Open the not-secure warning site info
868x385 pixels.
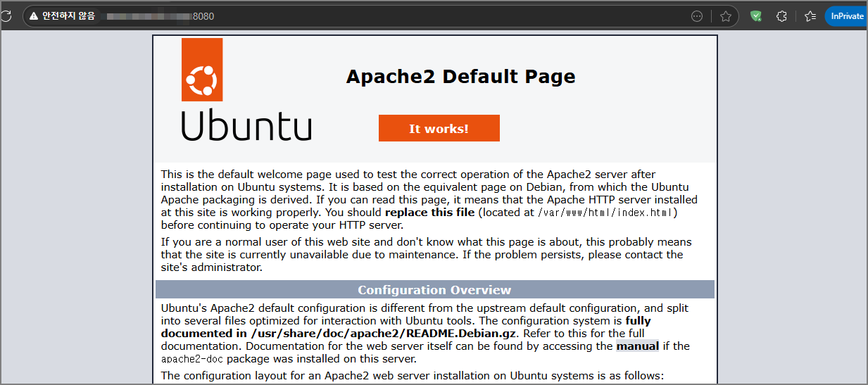[x=62, y=16]
